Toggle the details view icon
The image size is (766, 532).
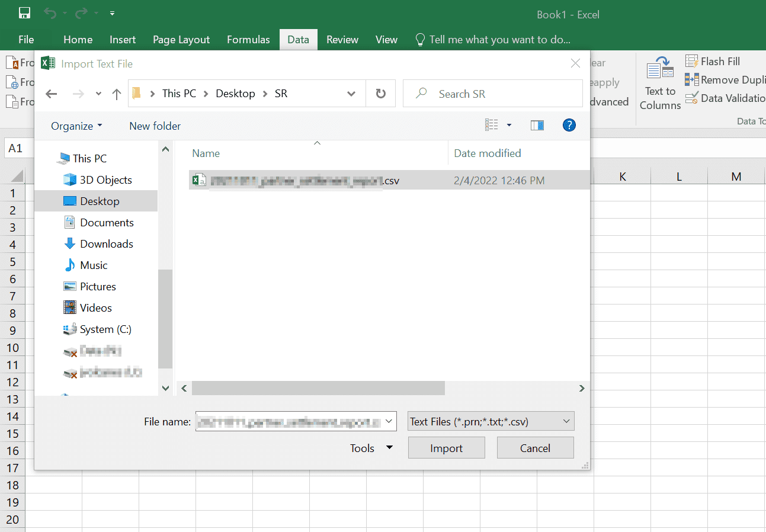pyautogui.click(x=492, y=125)
